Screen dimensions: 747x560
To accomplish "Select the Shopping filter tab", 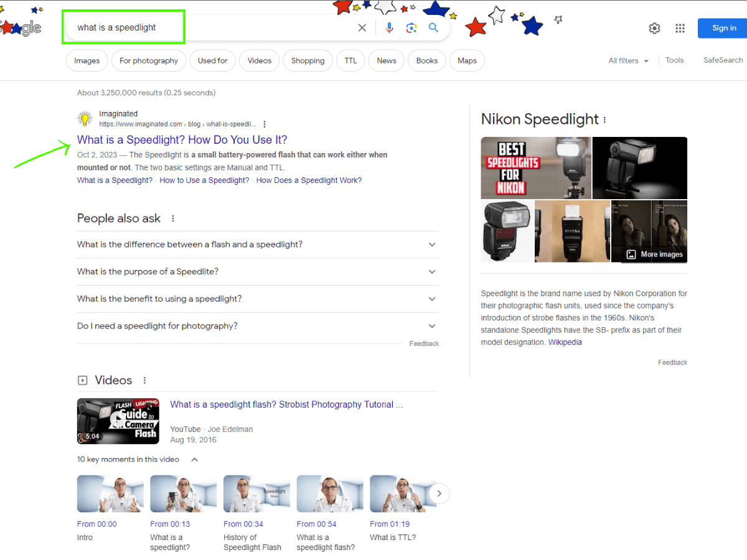I will [x=308, y=61].
